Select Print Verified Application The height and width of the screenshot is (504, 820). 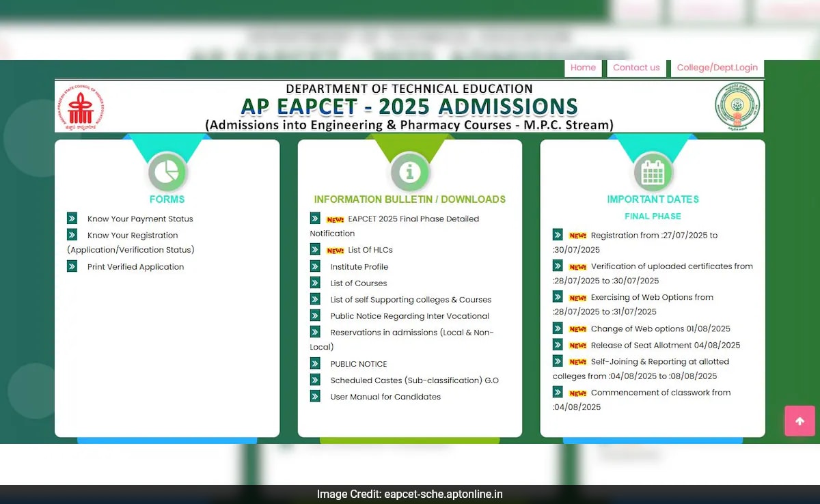pos(135,266)
